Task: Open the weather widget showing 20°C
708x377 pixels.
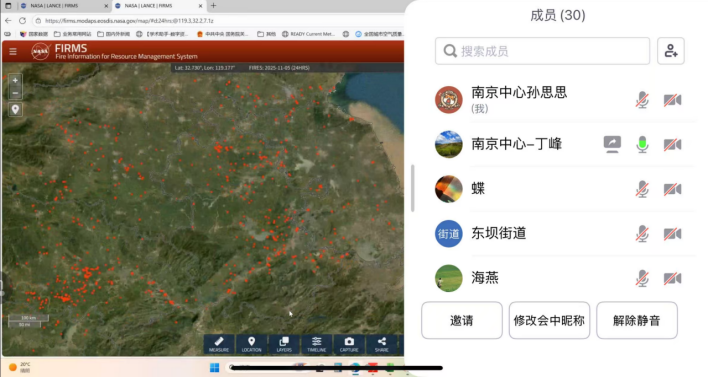Action: [20, 367]
